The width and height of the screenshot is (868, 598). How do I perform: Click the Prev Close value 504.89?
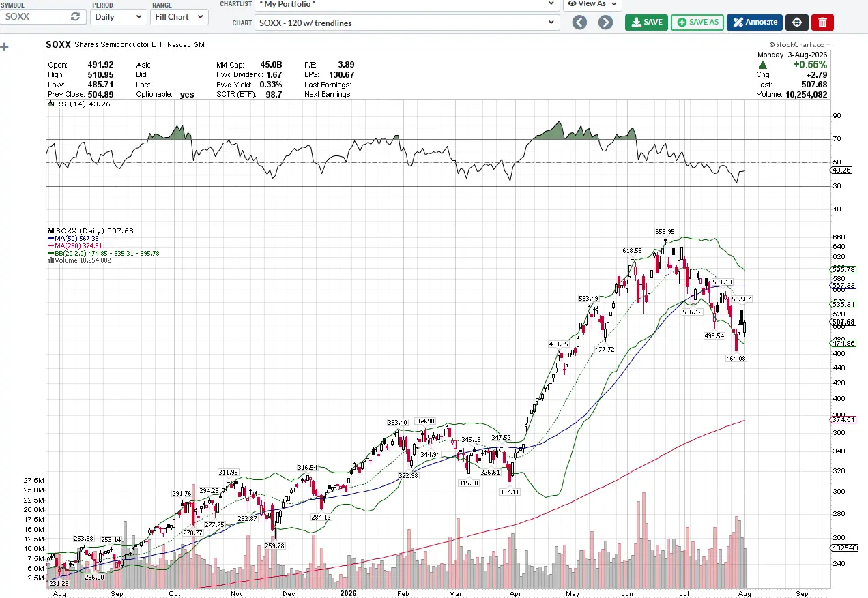(100, 95)
